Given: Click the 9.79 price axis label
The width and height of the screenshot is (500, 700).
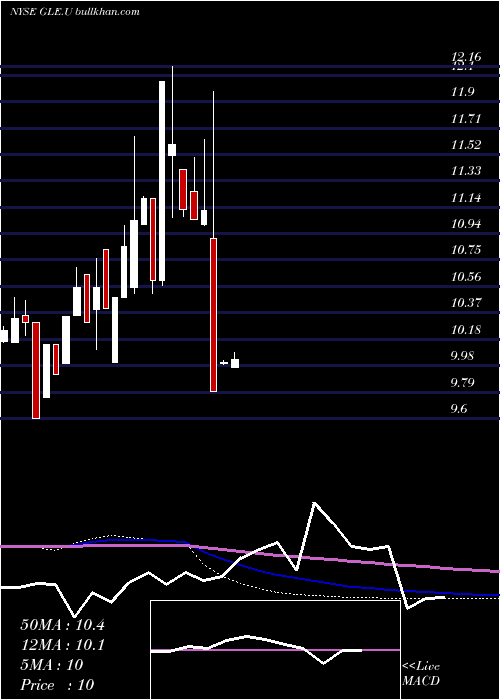Looking at the screenshot, I should click(x=462, y=383).
